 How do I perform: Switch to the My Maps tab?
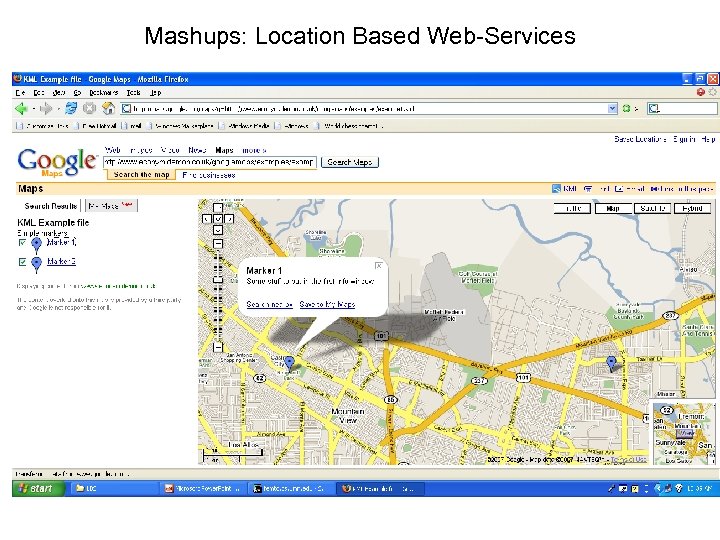click(111, 206)
